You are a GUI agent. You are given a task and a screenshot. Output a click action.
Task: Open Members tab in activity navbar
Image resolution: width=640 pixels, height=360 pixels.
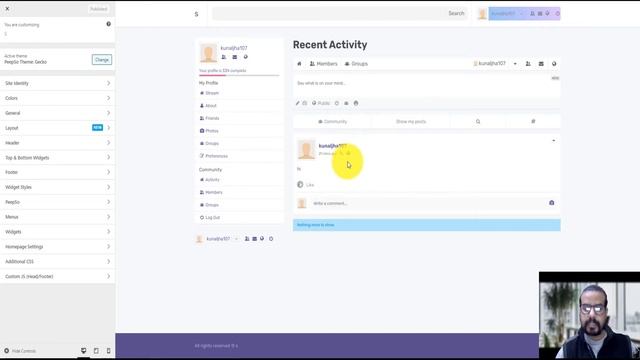tap(324, 64)
